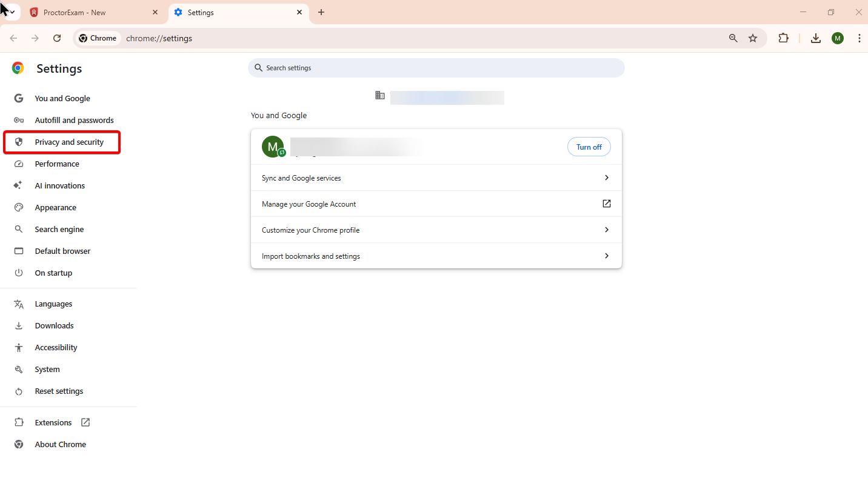Viewport: 868px width, 492px height.
Task: Open Reset settings page
Action: [x=59, y=391]
